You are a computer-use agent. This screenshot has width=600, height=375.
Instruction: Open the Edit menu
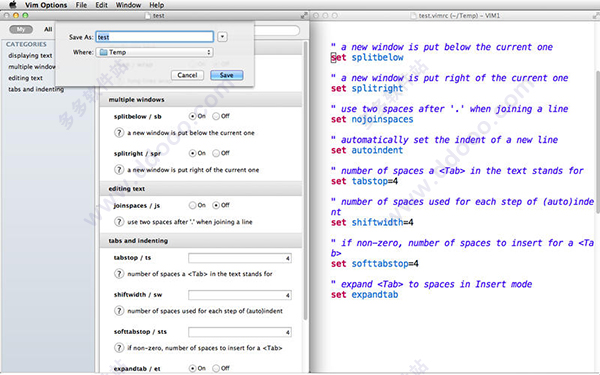[101, 5]
